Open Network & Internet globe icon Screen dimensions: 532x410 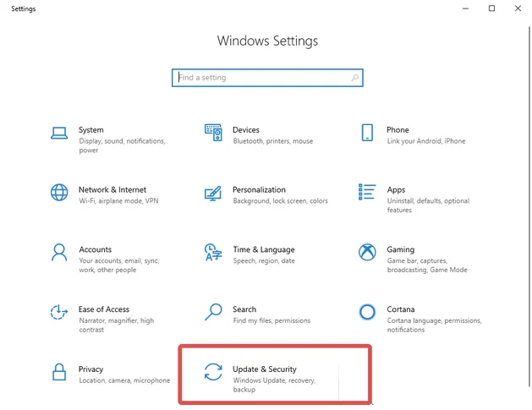point(59,192)
